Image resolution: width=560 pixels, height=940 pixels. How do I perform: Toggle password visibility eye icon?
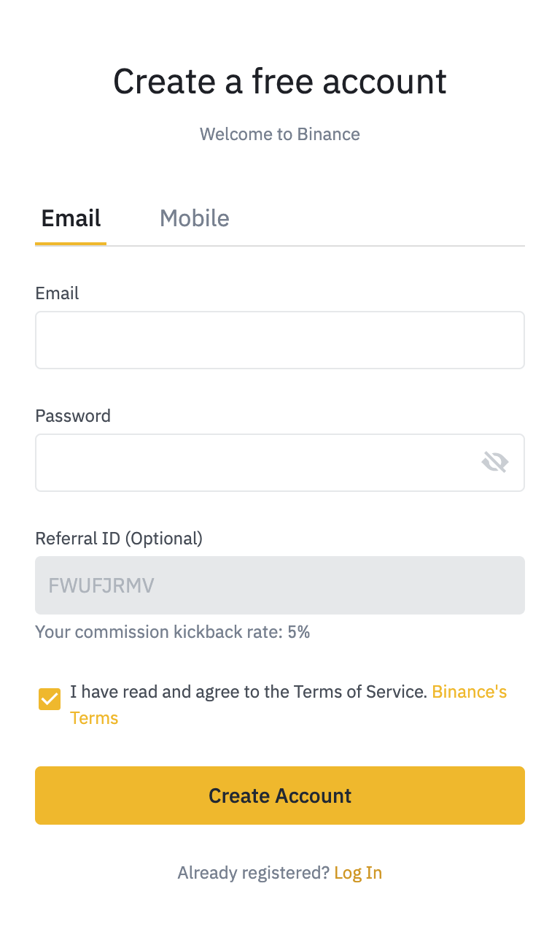pyautogui.click(x=495, y=462)
